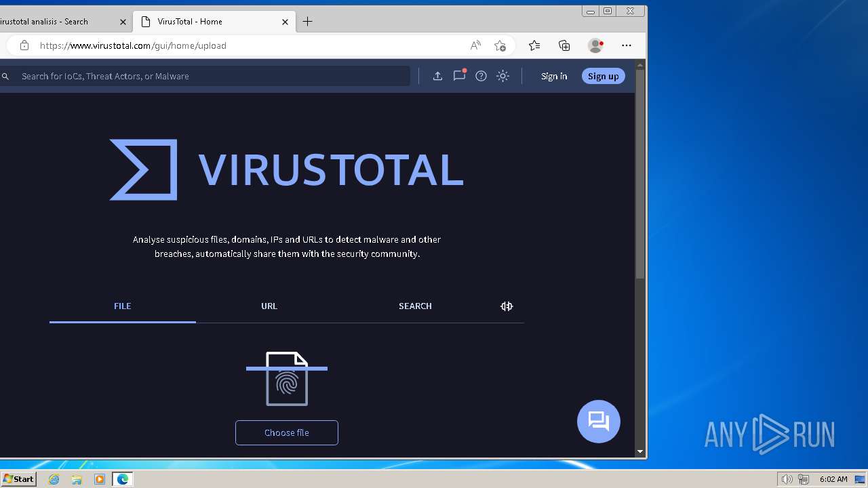The width and height of the screenshot is (868, 488).
Task: Click the address bar URL
Action: pos(133,45)
